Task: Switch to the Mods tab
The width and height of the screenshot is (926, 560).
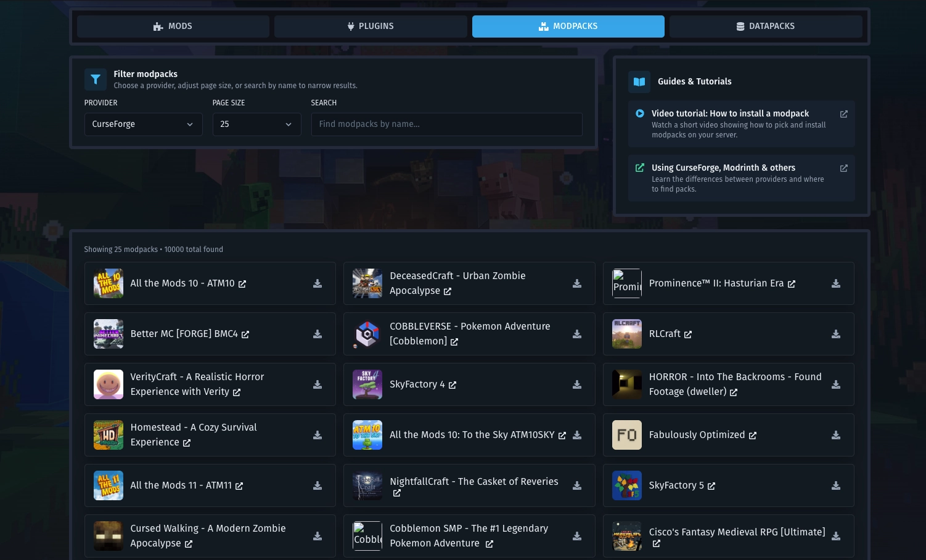Action: click(173, 26)
